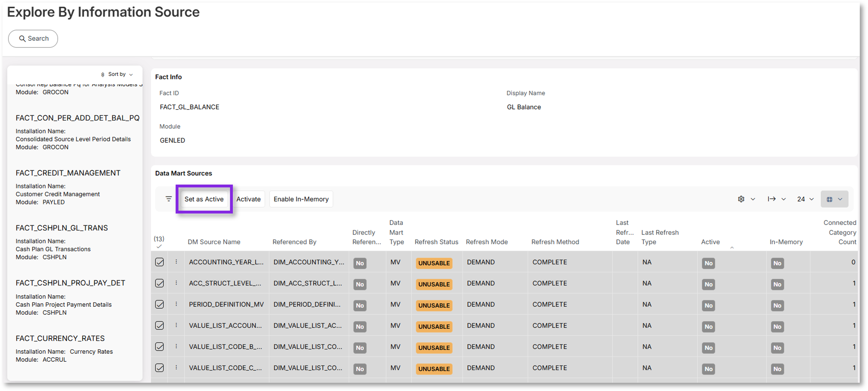Click Set as Active button

[204, 199]
